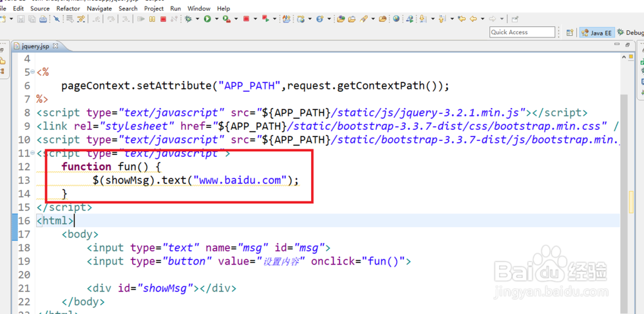Open dropdown beside Next Annotation
Image resolution: width=644 pixels, height=314 pixels.
click(433, 19)
